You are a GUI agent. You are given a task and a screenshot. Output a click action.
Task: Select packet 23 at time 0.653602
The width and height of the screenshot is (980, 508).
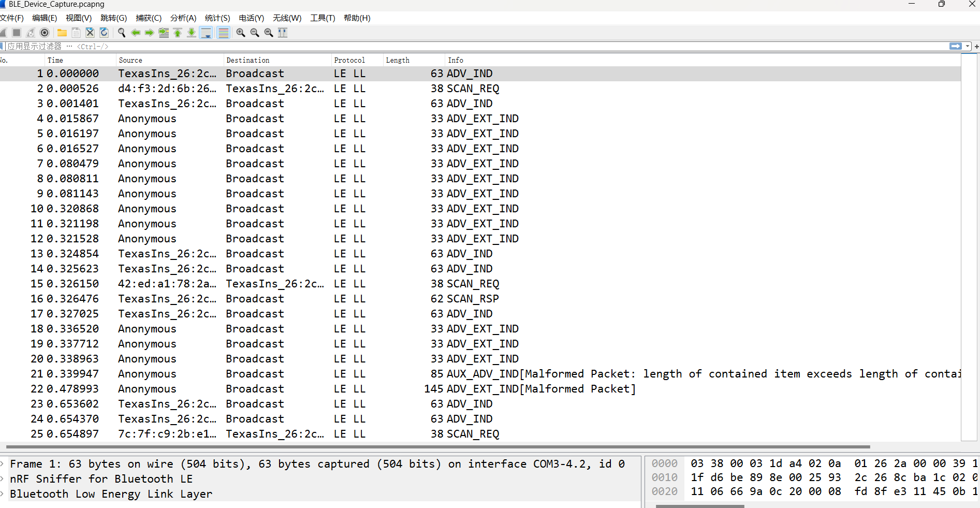(480, 404)
